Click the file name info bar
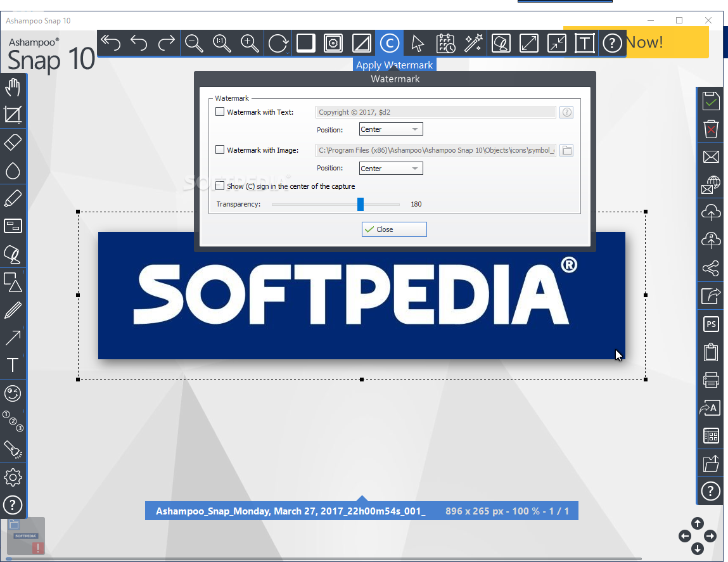Image resolution: width=728 pixels, height=562 pixels. (x=362, y=511)
